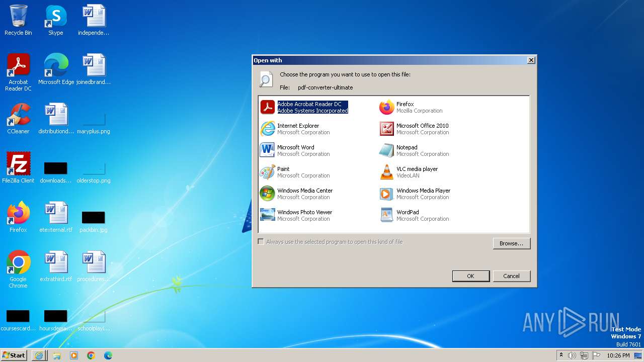The width and height of the screenshot is (644, 362).
Task: Select the Firefox desktop shortcut
Action: 18,217
